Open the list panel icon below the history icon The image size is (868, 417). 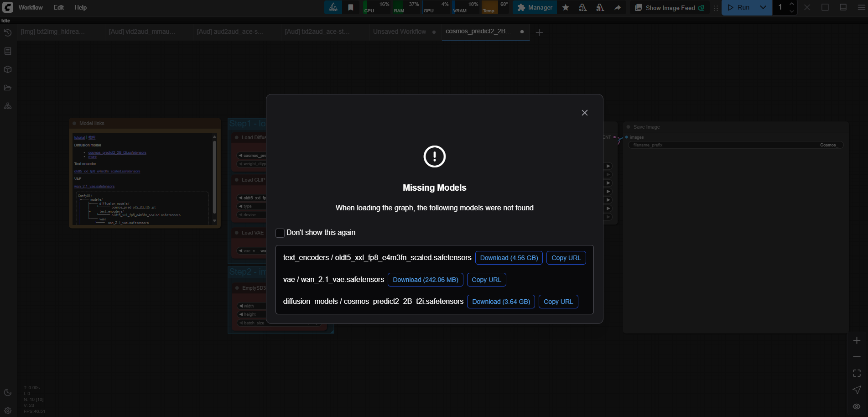point(8,51)
